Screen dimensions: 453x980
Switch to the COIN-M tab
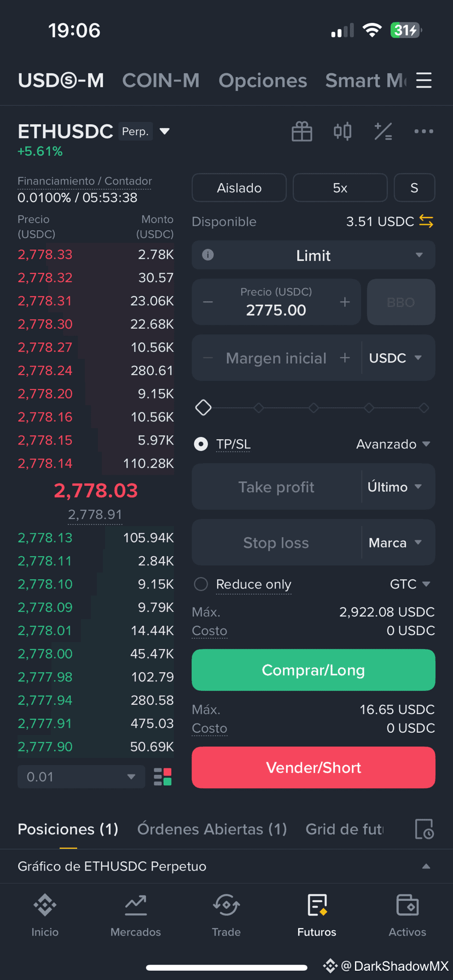pyautogui.click(x=161, y=80)
